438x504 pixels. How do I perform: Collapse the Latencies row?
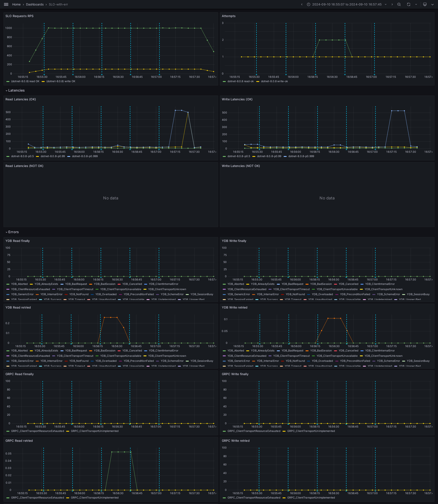tap(15, 91)
